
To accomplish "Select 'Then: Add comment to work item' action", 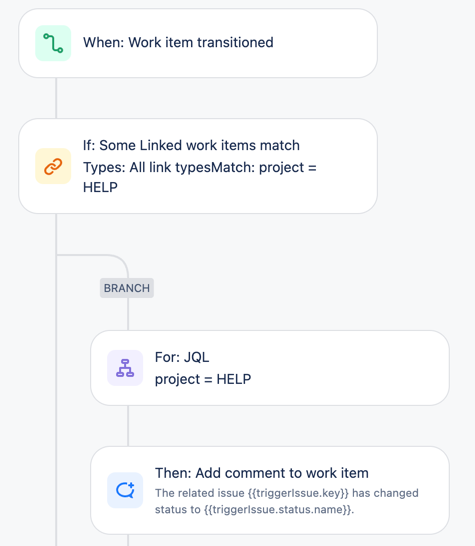I will (x=262, y=473).
